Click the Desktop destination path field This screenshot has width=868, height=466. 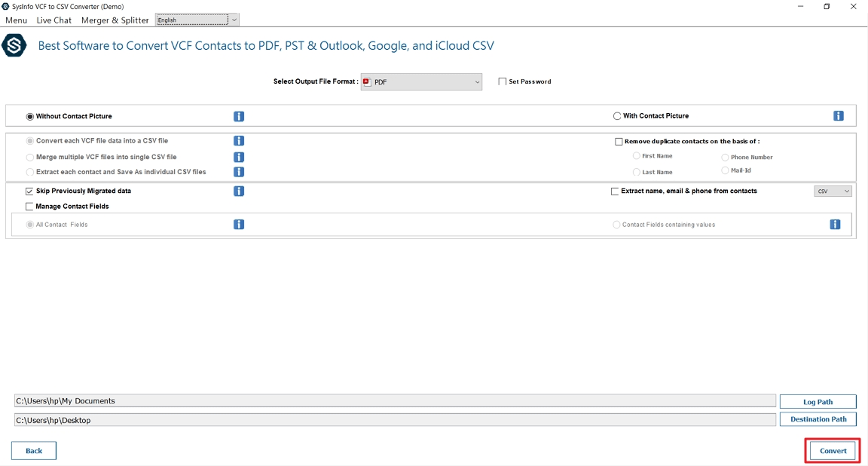[396, 420]
